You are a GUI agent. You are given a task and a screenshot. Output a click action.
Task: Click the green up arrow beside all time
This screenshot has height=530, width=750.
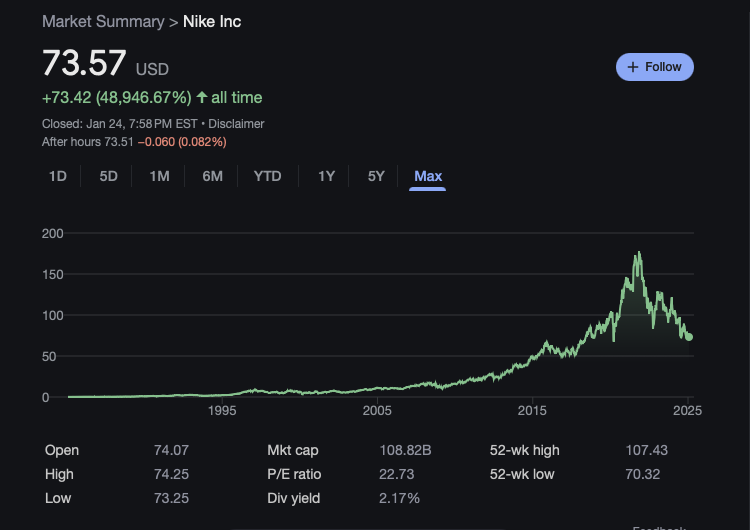point(202,97)
